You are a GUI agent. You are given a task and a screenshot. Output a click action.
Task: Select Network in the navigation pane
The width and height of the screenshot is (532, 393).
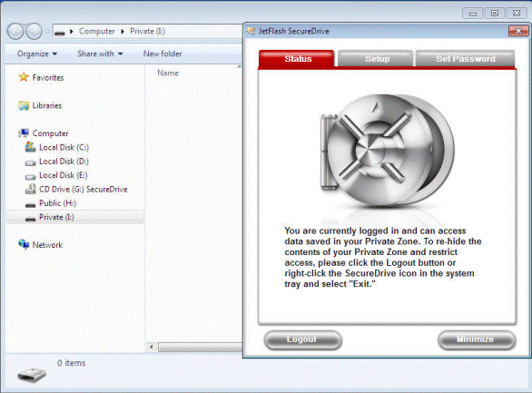(47, 245)
